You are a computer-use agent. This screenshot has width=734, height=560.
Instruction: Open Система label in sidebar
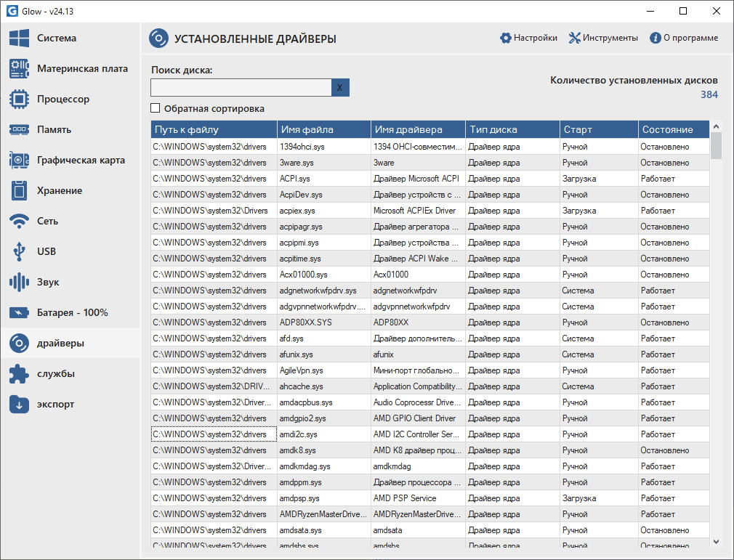coord(57,38)
